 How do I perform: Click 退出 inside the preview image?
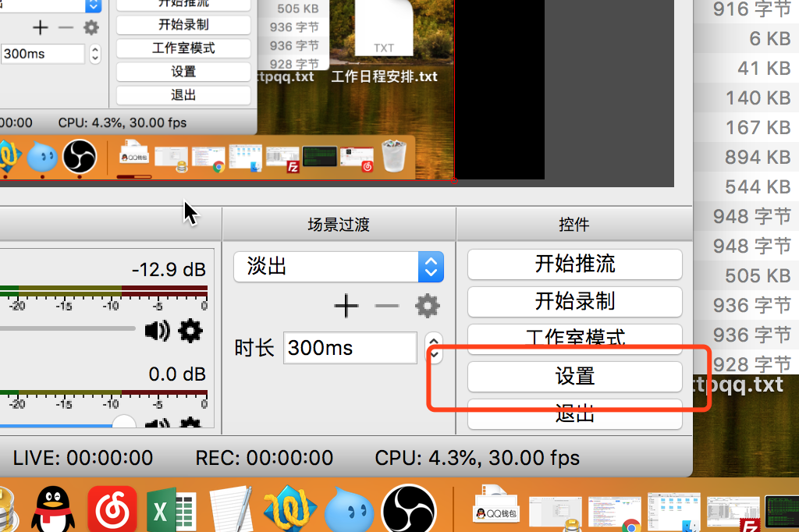(x=183, y=95)
